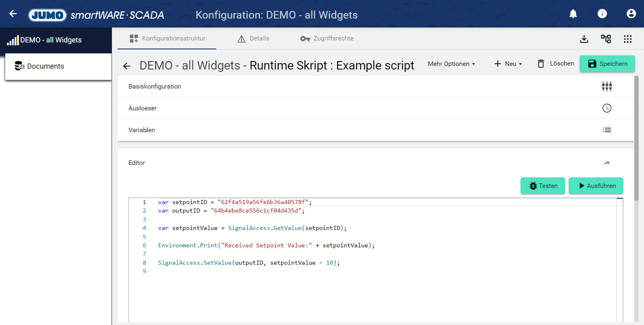644x325 pixels.
Task: Open the Mehr Optionen dropdown
Action: click(x=451, y=64)
